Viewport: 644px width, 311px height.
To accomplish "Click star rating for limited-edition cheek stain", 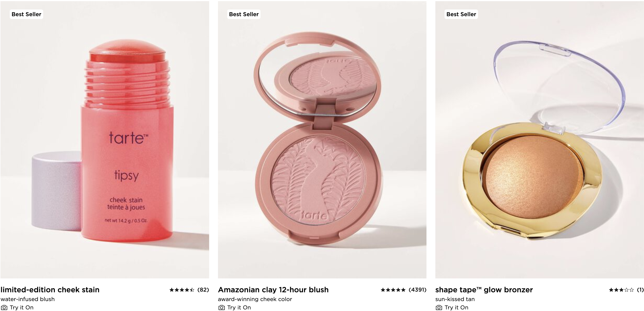I will pyautogui.click(x=182, y=290).
